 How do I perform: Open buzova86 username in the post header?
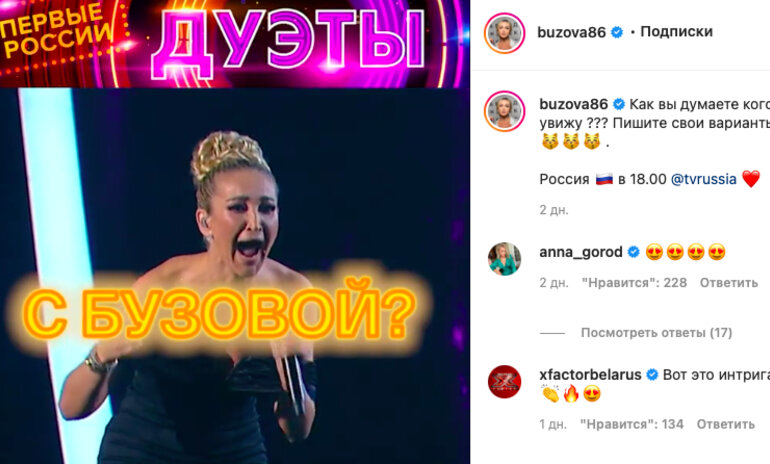coord(572,32)
